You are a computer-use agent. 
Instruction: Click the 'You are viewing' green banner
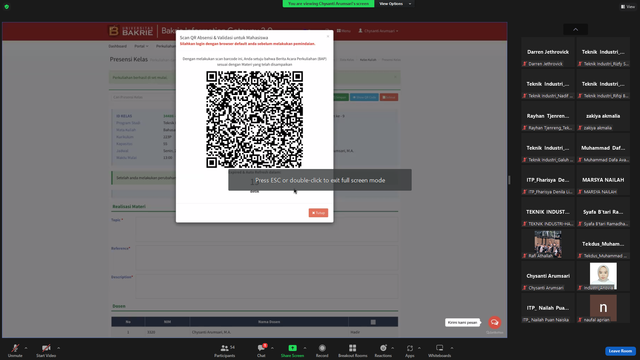pyautogui.click(x=328, y=4)
